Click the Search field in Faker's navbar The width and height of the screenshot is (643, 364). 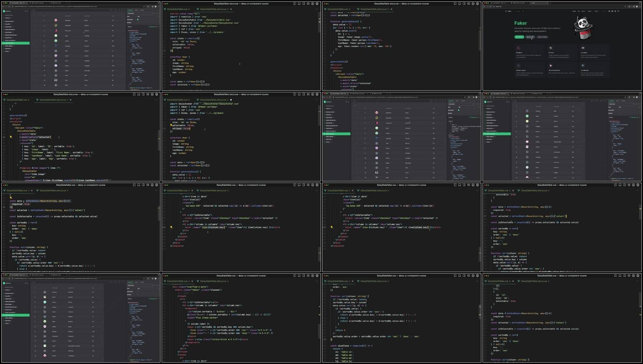click(x=520, y=11)
